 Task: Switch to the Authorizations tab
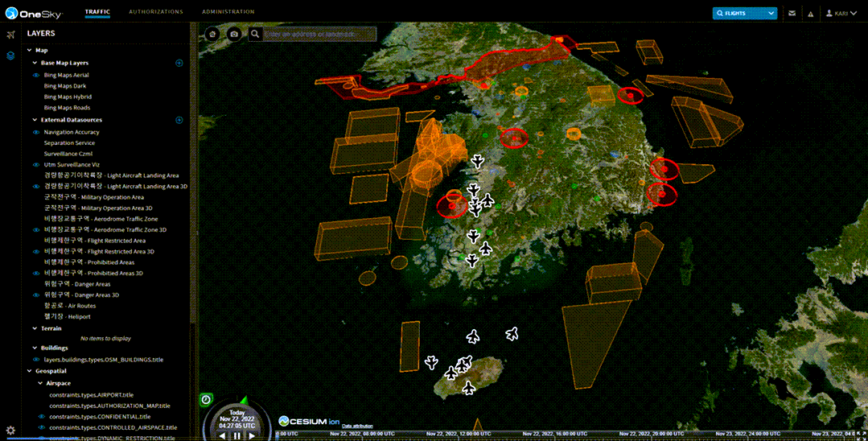[x=156, y=12]
